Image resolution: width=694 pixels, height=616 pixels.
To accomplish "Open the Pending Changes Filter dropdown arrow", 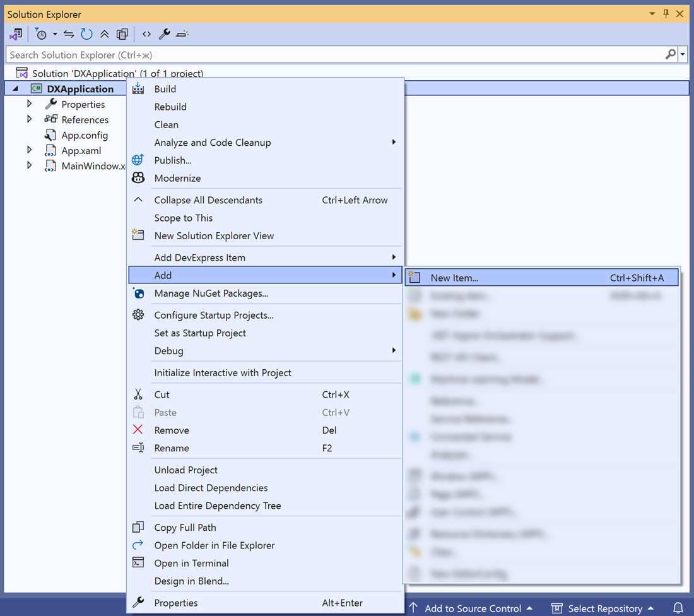I will tap(55, 34).
